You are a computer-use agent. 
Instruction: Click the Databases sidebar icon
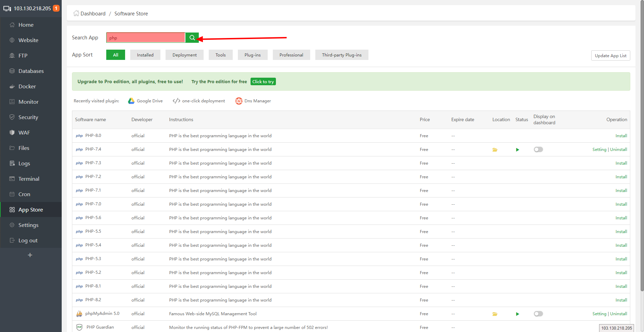click(12, 71)
